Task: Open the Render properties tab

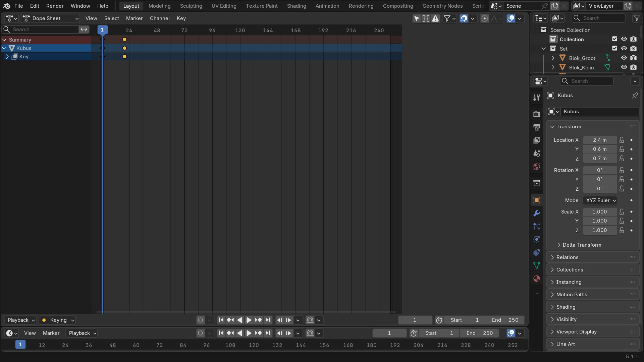Action: (537, 114)
